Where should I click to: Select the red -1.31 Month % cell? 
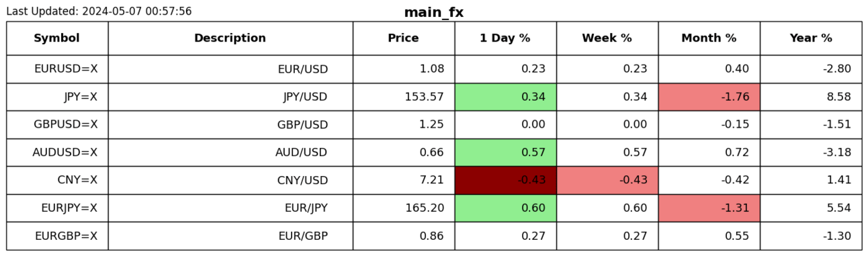tap(709, 208)
